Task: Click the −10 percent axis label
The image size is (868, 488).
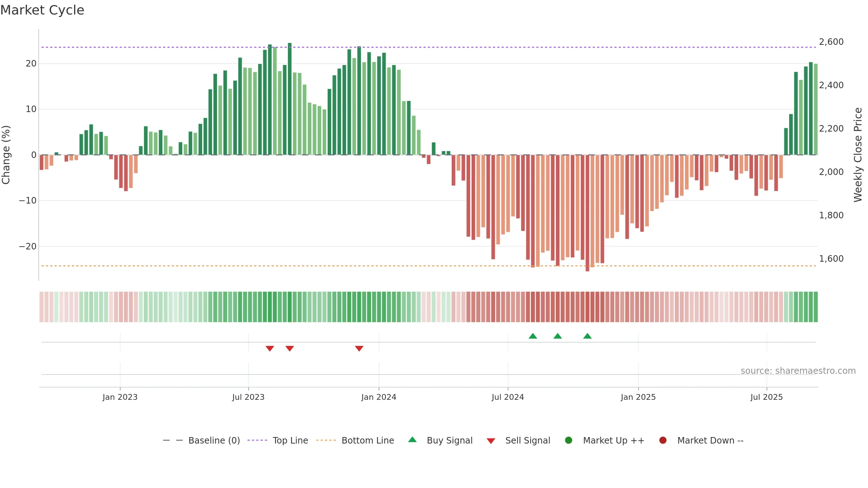Action: [28, 201]
